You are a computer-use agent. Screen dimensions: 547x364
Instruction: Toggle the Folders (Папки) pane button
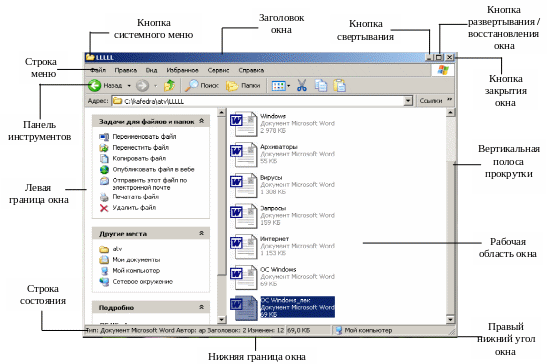click(x=243, y=86)
